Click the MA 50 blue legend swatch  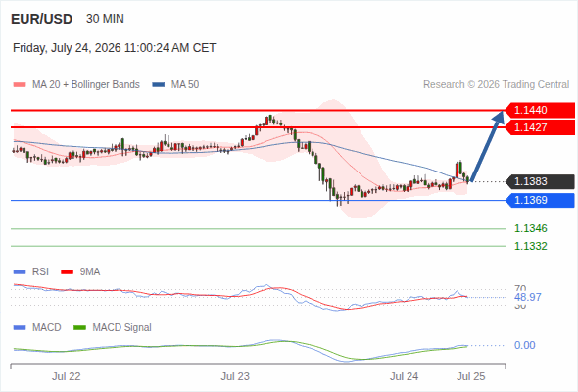(x=159, y=85)
